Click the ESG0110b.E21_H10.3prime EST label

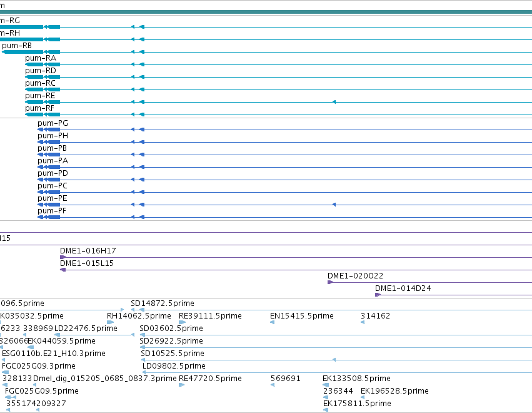(x=54, y=354)
